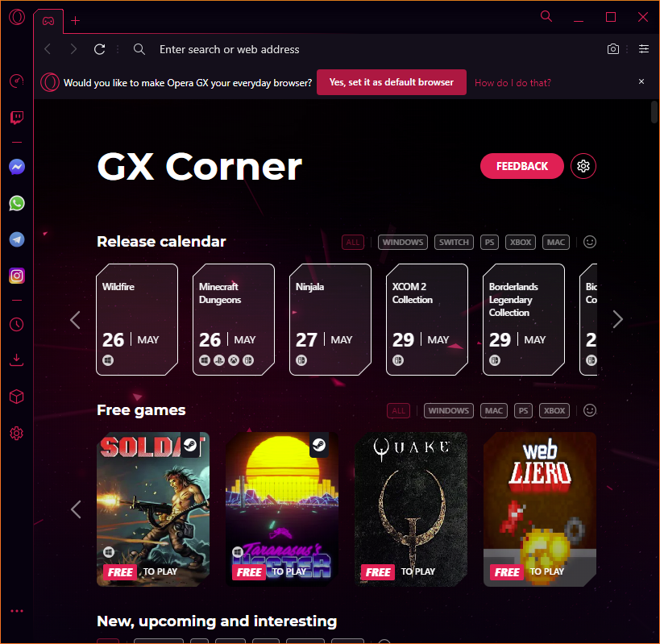Open Settings gear in the sidebar

(x=17, y=433)
